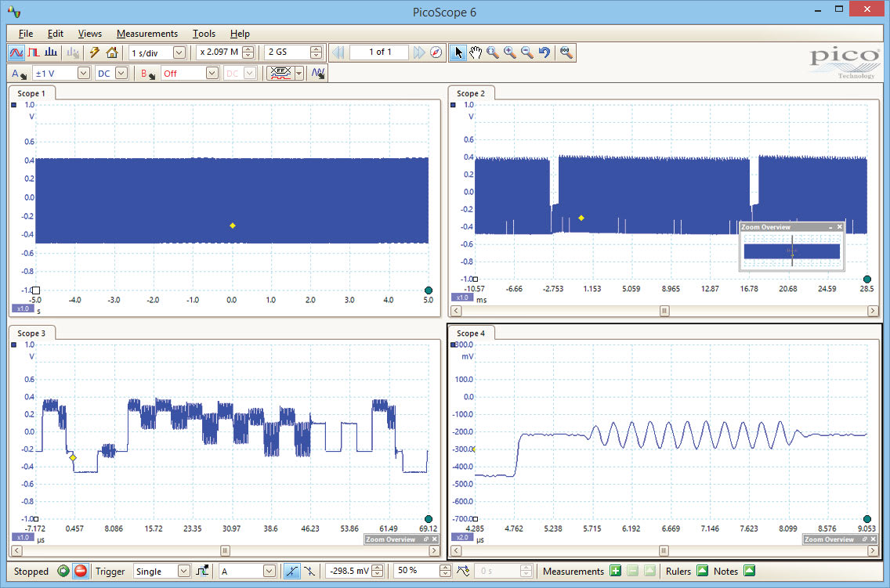Viewport: 890px width, 588px height.
Task: Adjust pre-trigger 50 % stepper
Action: tap(446, 571)
